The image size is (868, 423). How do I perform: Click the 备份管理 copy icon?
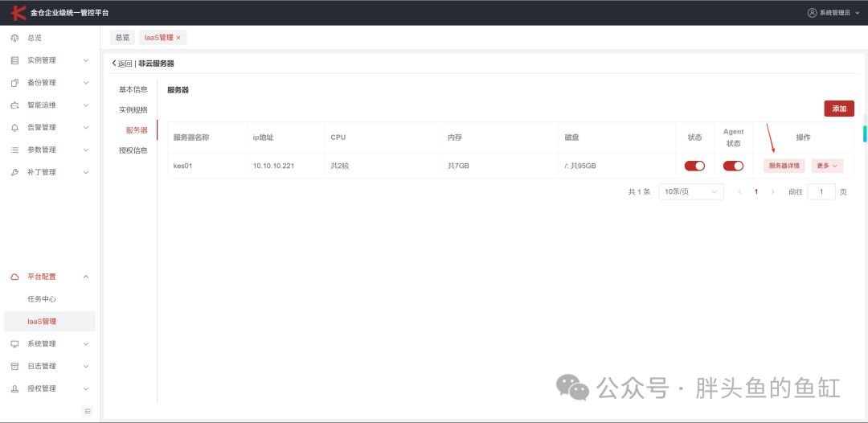15,83
